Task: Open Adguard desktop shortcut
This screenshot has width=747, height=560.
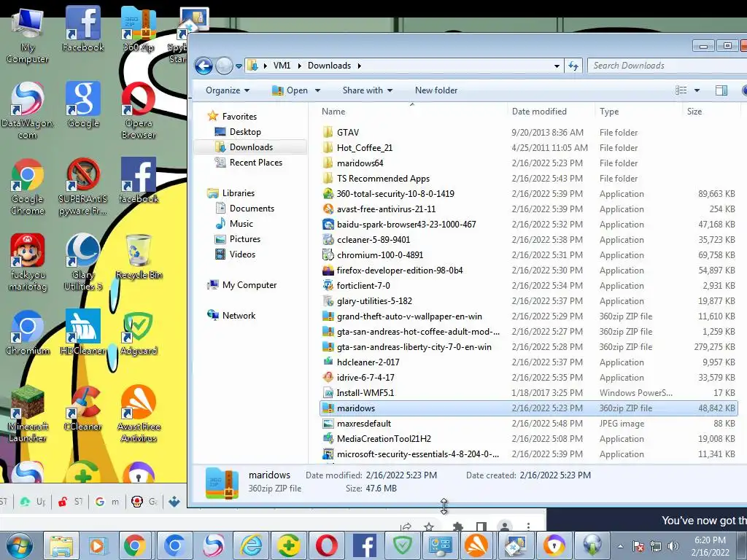Action: pos(138,332)
